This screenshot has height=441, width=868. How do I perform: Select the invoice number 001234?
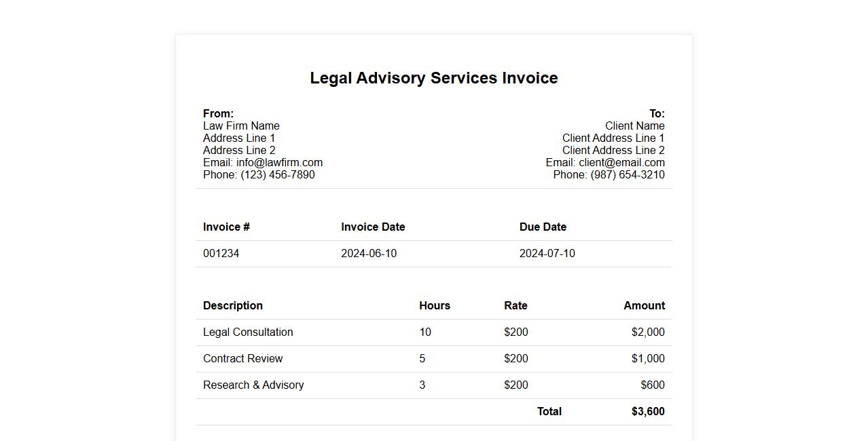[x=221, y=254]
